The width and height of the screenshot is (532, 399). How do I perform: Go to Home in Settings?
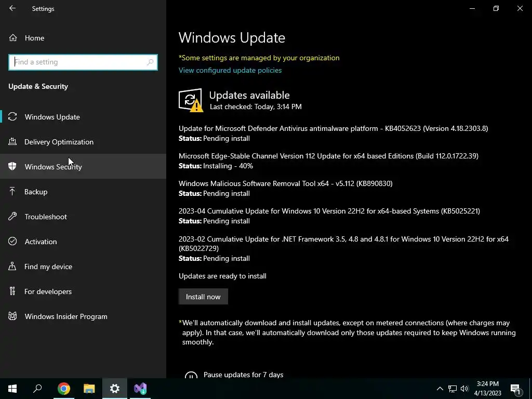(x=83, y=37)
